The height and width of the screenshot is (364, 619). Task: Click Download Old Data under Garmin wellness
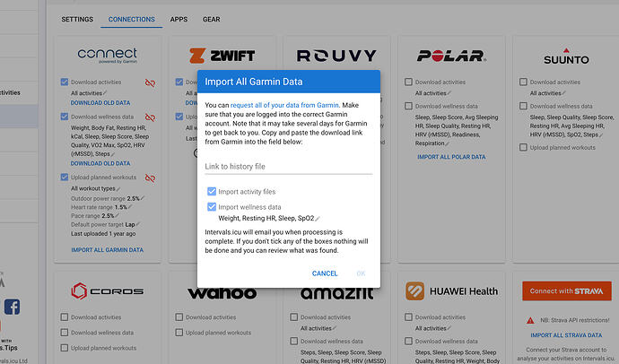100,163
